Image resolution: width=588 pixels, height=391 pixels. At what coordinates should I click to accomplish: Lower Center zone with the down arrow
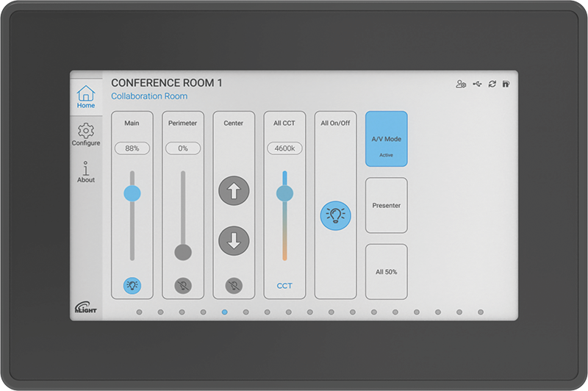pos(234,241)
